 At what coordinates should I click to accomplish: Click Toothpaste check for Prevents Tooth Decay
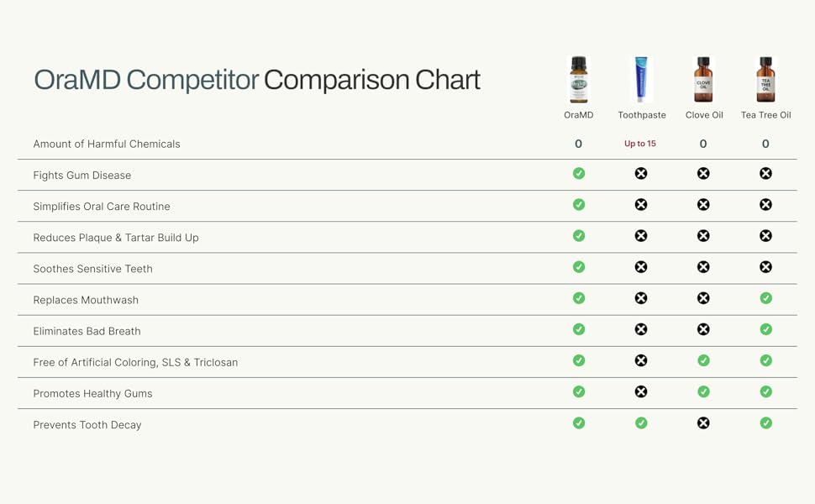pos(641,423)
